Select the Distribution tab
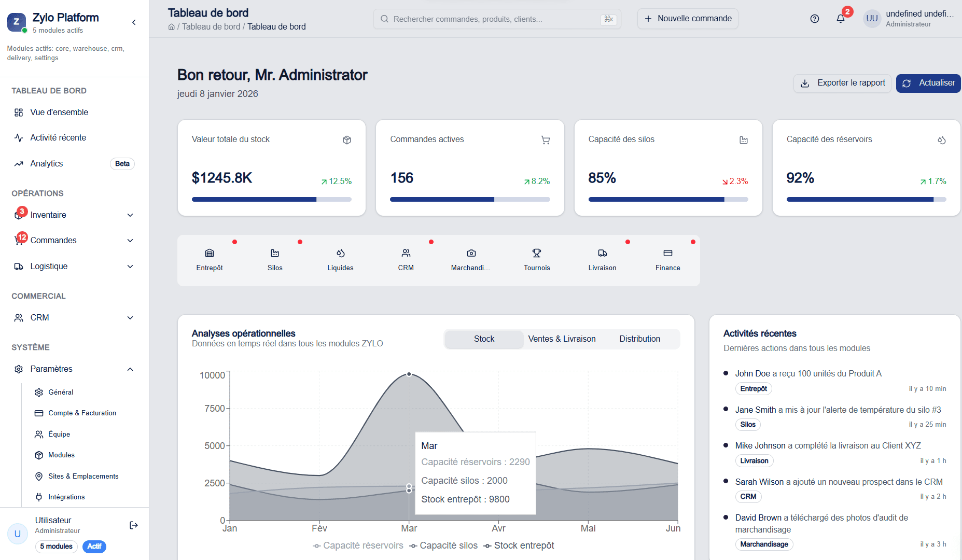962x560 pixels. coord(639,339)
